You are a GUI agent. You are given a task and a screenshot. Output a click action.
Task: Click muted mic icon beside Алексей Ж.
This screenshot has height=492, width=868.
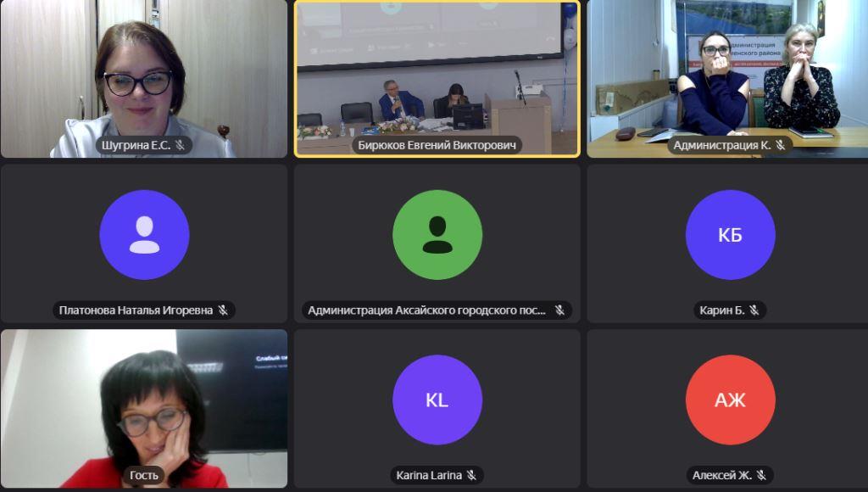pos(761,475)
